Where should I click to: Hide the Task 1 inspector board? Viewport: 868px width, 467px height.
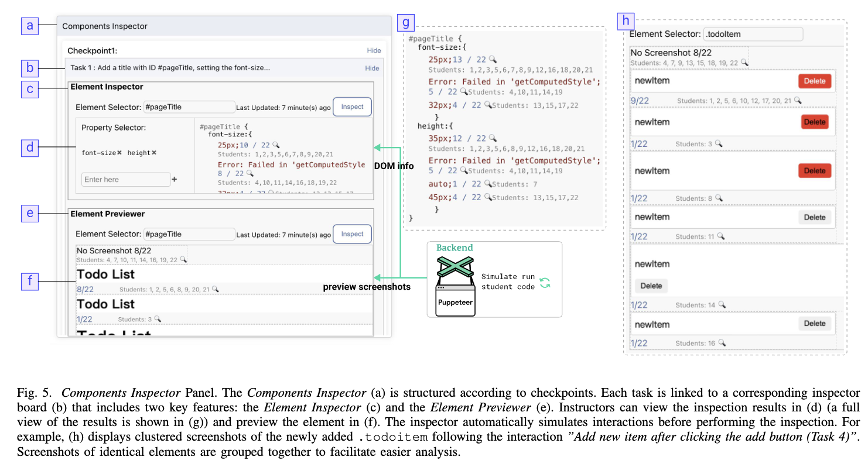coord(372,68)
